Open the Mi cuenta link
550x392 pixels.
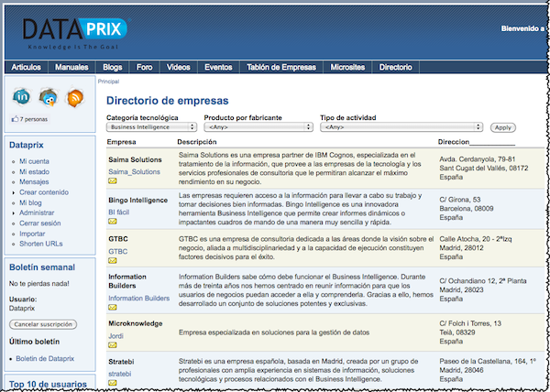tap(34, 161)
